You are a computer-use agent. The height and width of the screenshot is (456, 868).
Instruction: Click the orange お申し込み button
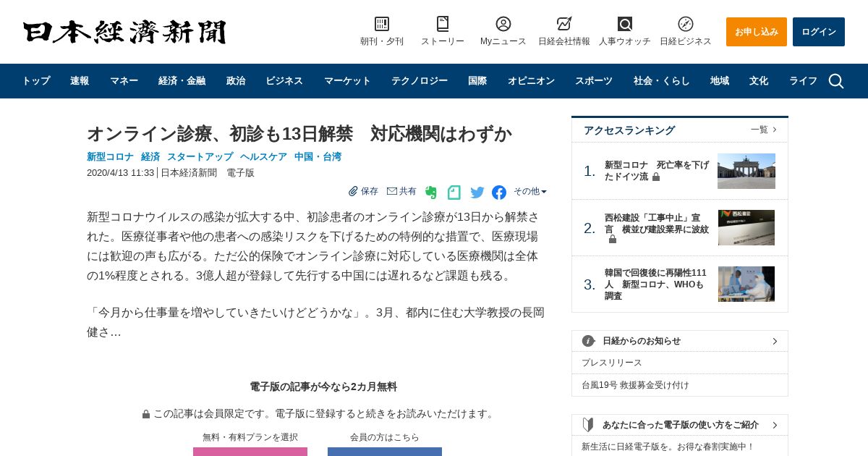coord(757,32)
